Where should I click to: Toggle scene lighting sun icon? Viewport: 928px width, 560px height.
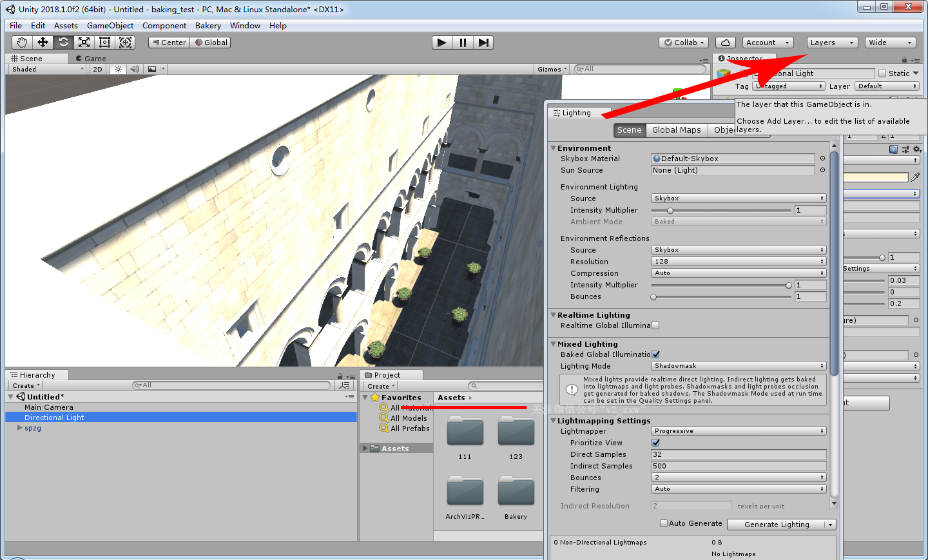click(118, 69)
